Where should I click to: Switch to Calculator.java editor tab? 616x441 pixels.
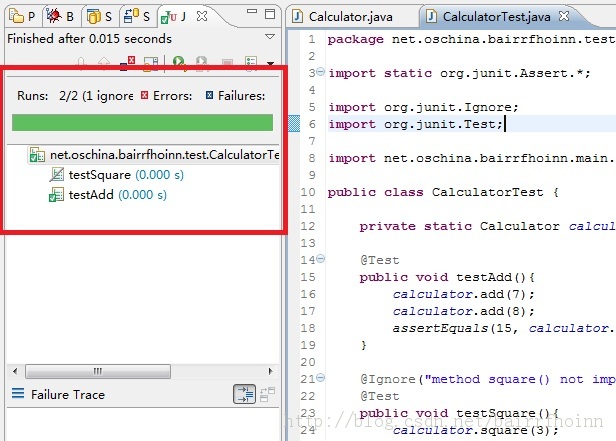pyautogui.click(x=350, y=16)
